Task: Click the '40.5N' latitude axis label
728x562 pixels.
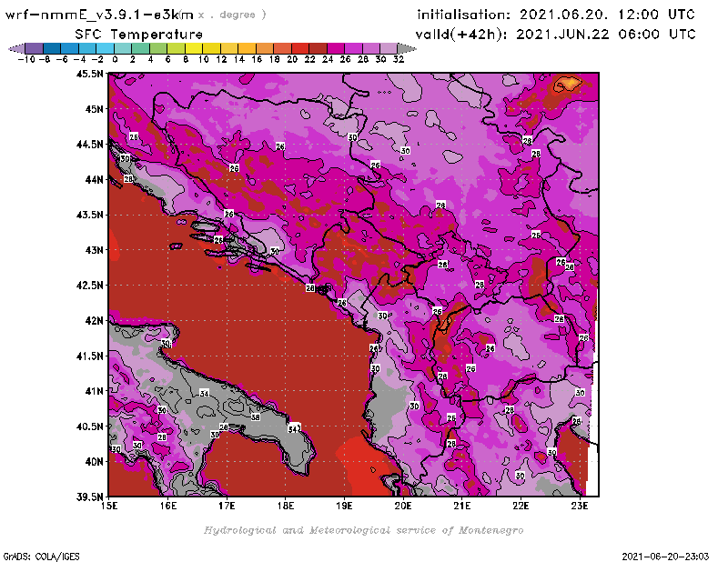Action: coord(89,426)
